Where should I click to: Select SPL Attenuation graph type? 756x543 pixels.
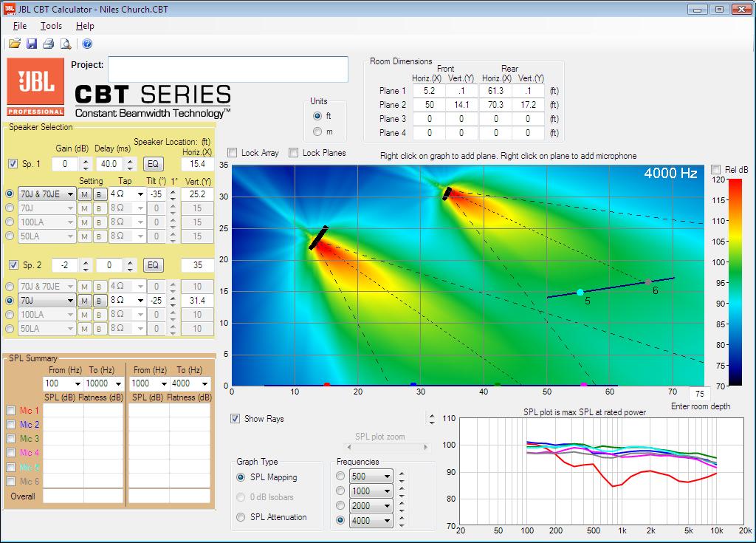coord(241,517)
